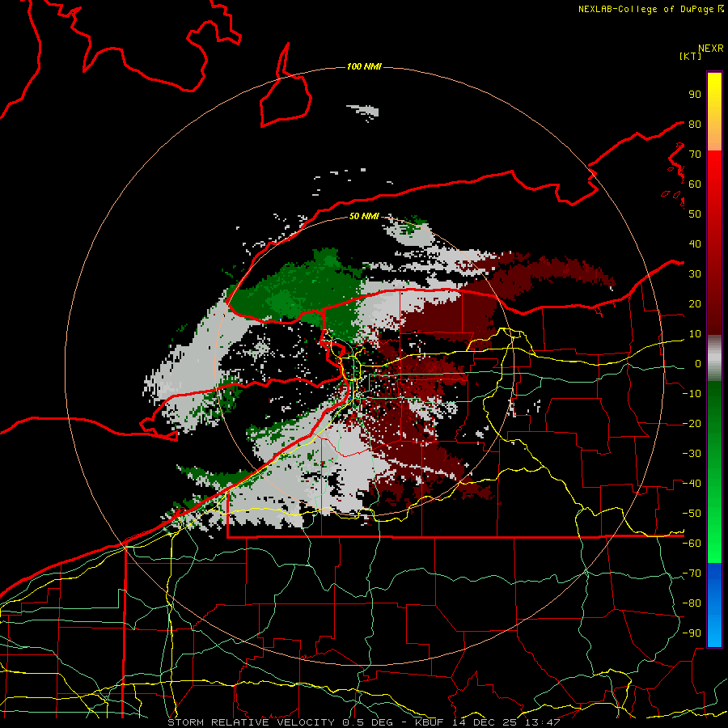728x728 pixels.
Task: Click the -20 value on velocity scale
Action: coord(692,424)
